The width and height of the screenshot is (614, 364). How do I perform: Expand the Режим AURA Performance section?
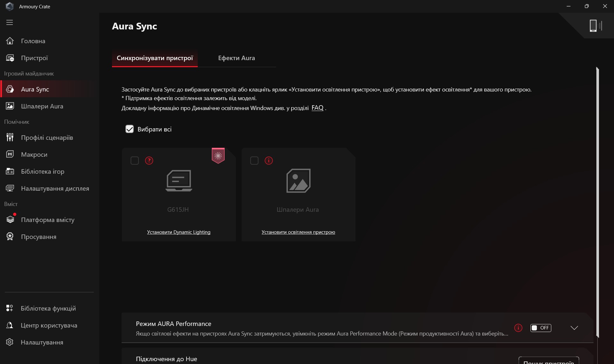(x=574, y=328)
